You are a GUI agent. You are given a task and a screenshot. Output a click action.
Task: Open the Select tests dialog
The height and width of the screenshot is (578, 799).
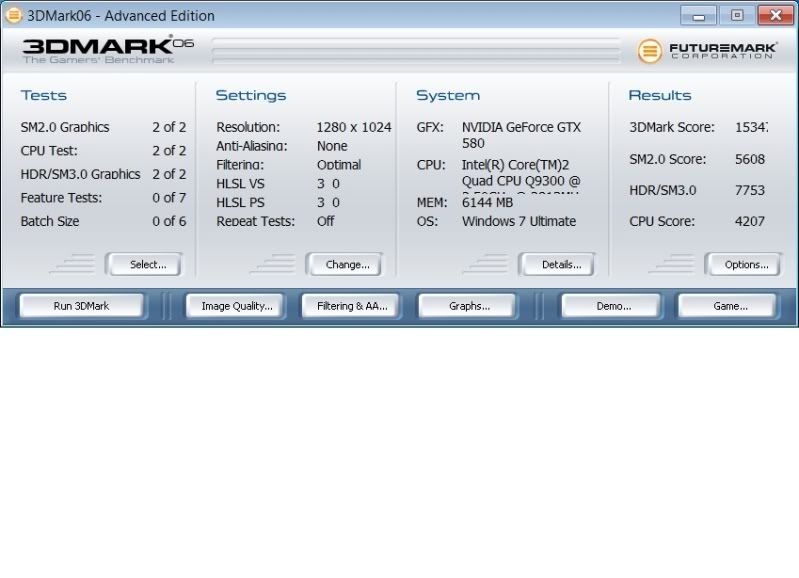[x=148, y=265]
